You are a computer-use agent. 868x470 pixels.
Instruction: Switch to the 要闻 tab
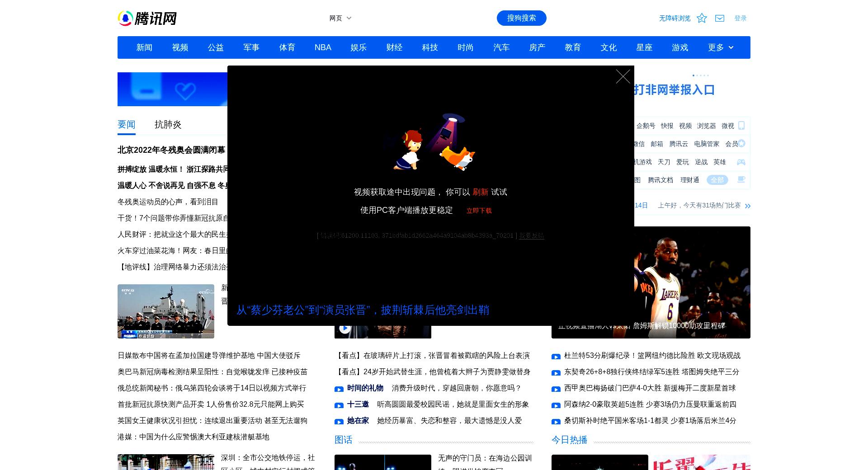127,124
